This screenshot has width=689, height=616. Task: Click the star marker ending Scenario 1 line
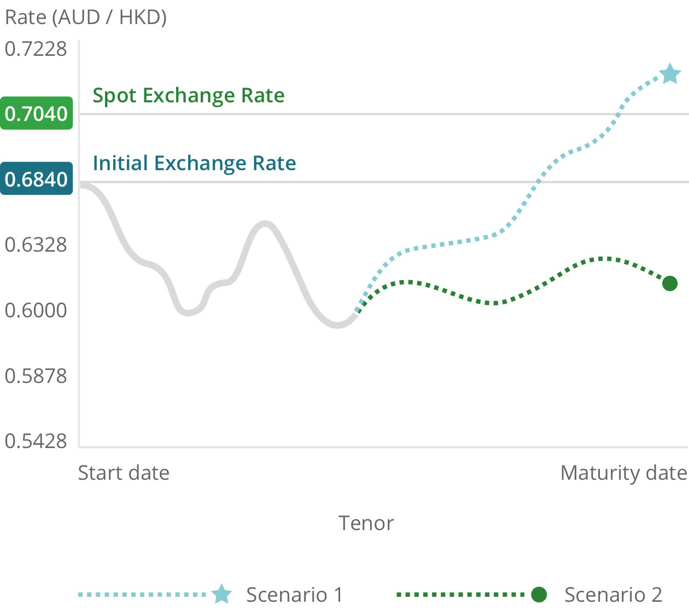(670, 74)
